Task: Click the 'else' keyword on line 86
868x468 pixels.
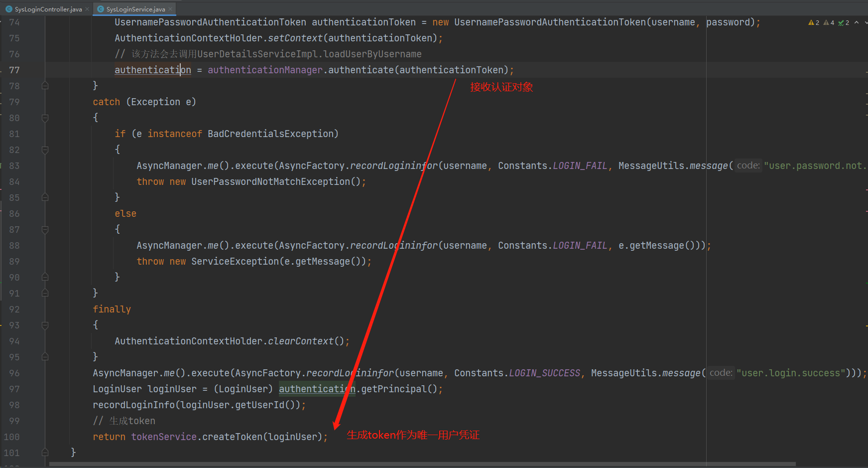Action: (125, 214)
